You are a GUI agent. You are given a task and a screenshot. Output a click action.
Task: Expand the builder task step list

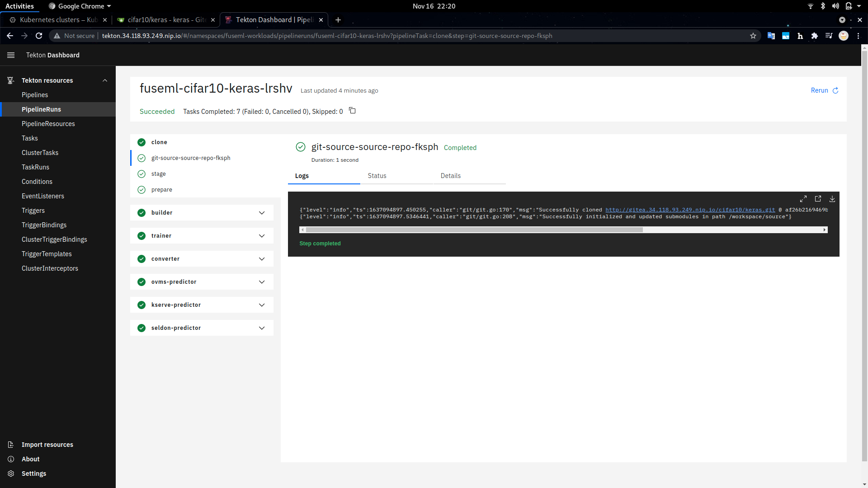[x=262, y=212]
